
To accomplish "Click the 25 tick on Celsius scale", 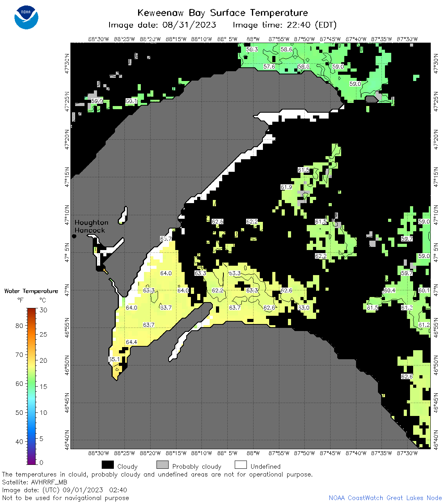I will (x=43, y=335).
